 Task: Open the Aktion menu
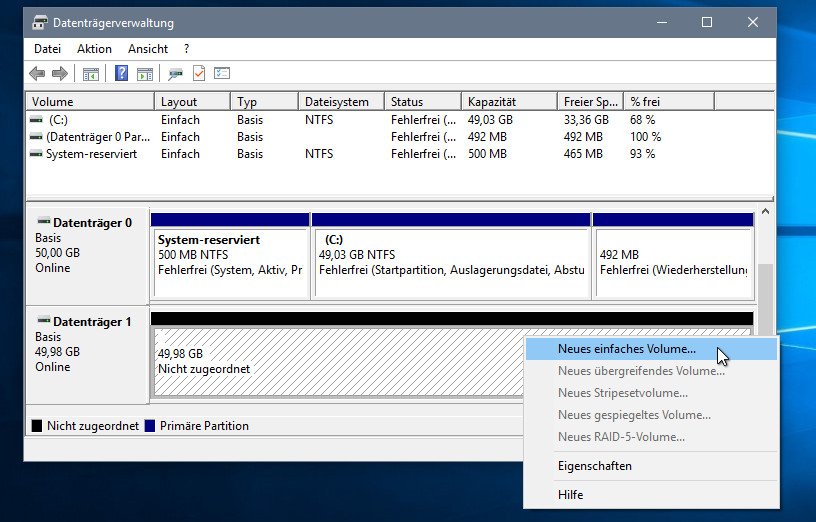[x=94, y=49]
